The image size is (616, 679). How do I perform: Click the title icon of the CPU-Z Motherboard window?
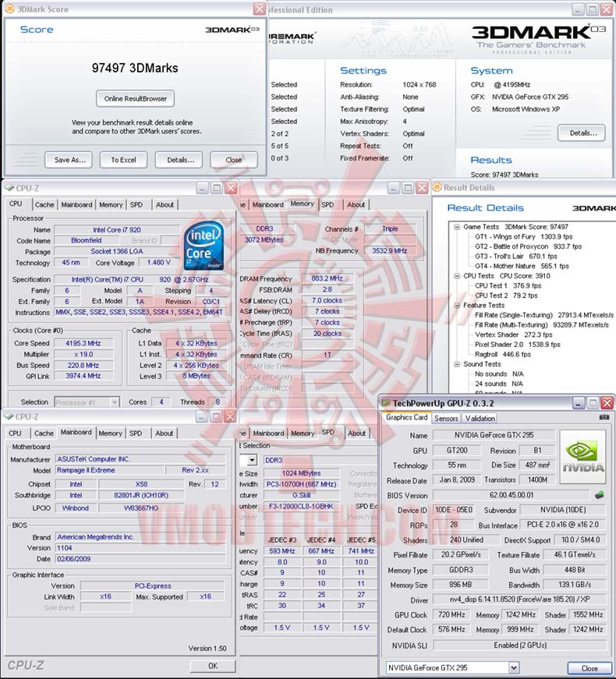click(9, 416)
